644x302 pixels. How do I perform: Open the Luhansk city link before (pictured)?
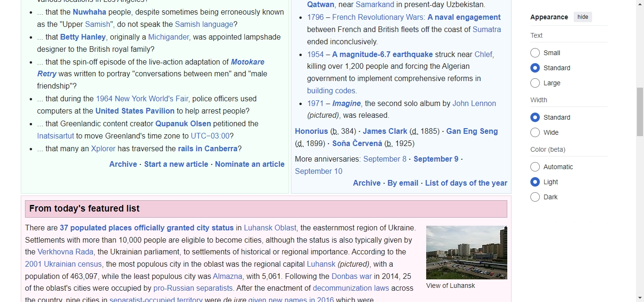[321, 264]
